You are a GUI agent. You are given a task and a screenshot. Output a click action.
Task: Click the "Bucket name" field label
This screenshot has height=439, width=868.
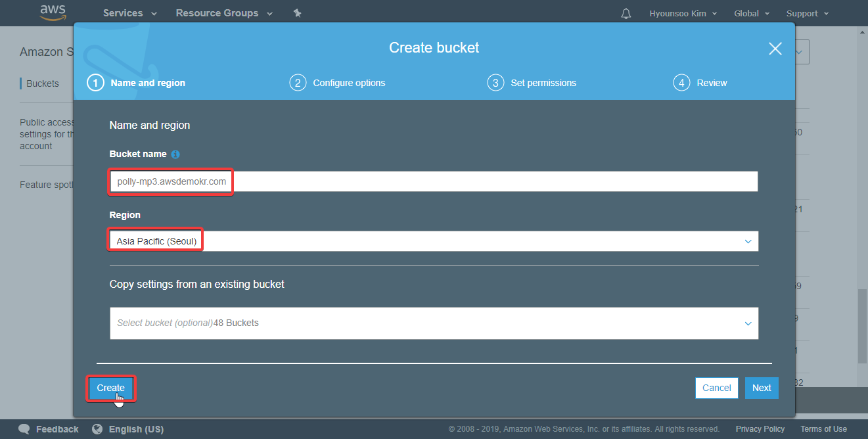[x=138, y=154]
